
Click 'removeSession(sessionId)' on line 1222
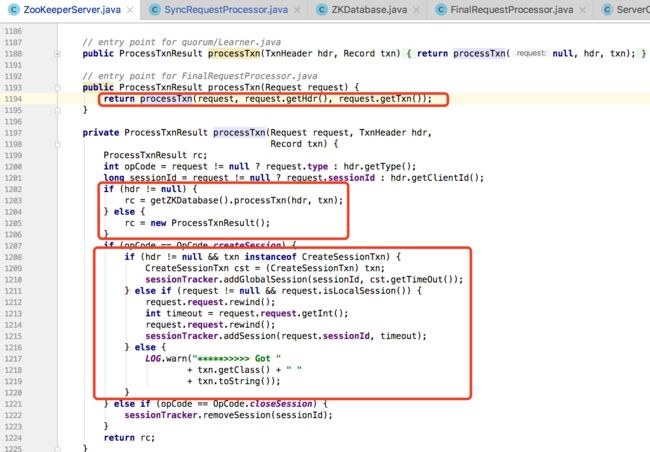[267, 415]
